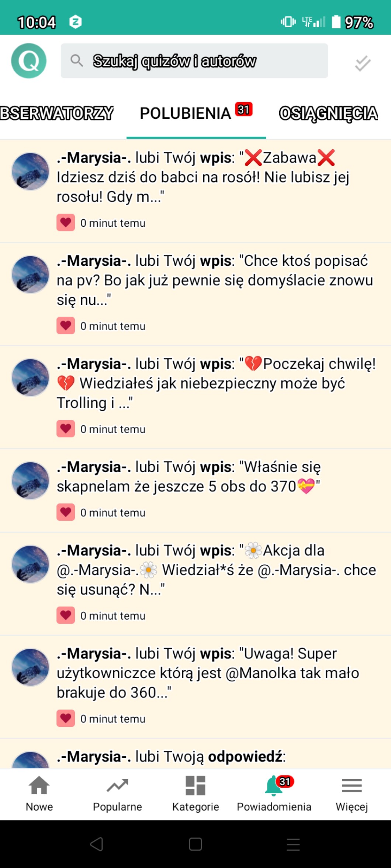
Task: Open the green Q app logo
Action: pos(29,61)
